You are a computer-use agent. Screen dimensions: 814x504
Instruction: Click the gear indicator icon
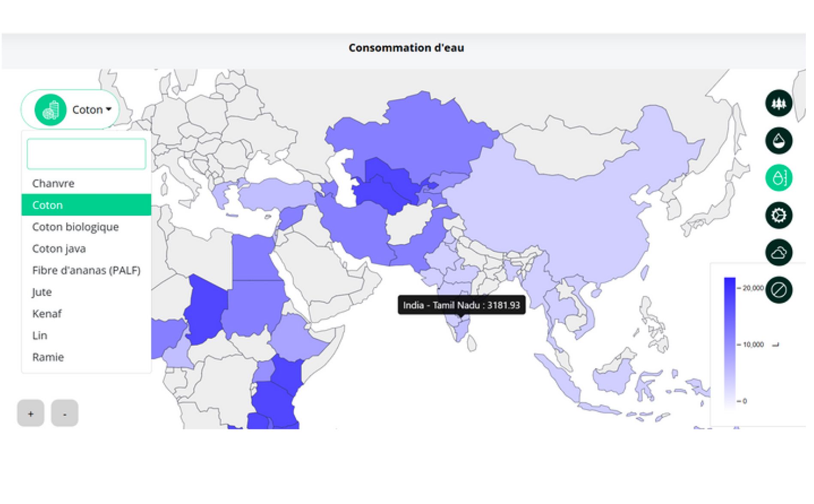tap(778, 215)
